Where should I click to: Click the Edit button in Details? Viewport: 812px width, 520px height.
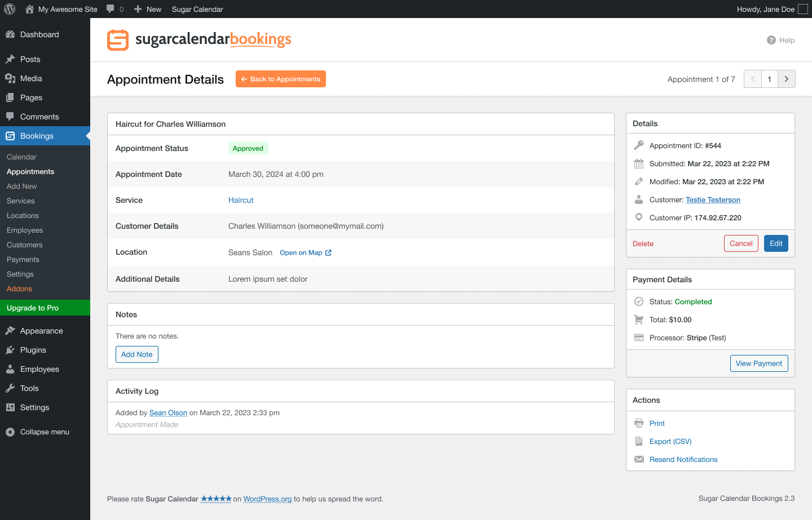[x=776, y=243]
